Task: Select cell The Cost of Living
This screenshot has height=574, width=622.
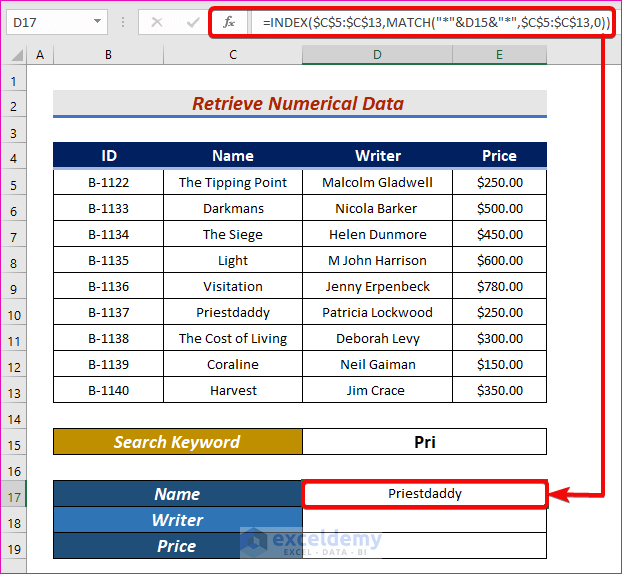Action: [233, 338]
